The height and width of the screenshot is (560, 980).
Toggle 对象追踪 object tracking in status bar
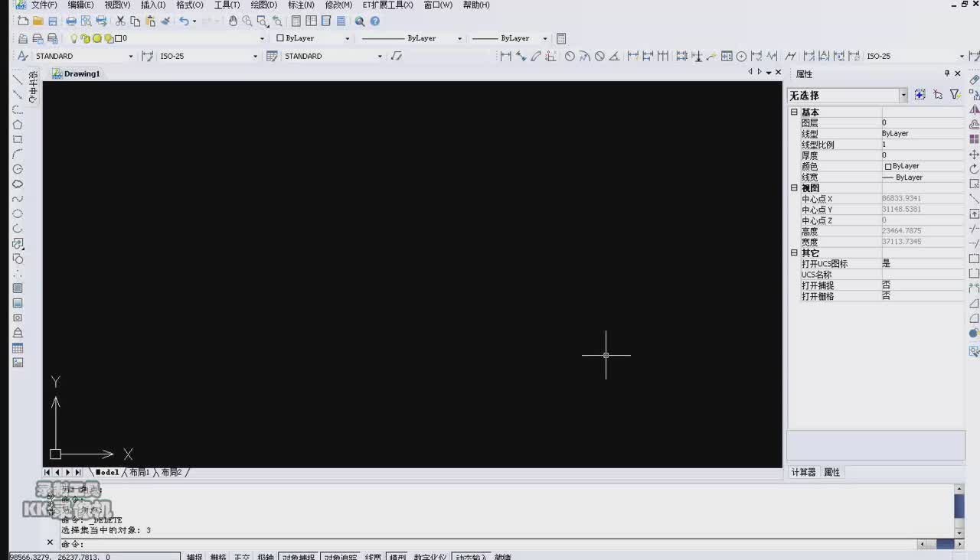point(340,556)
